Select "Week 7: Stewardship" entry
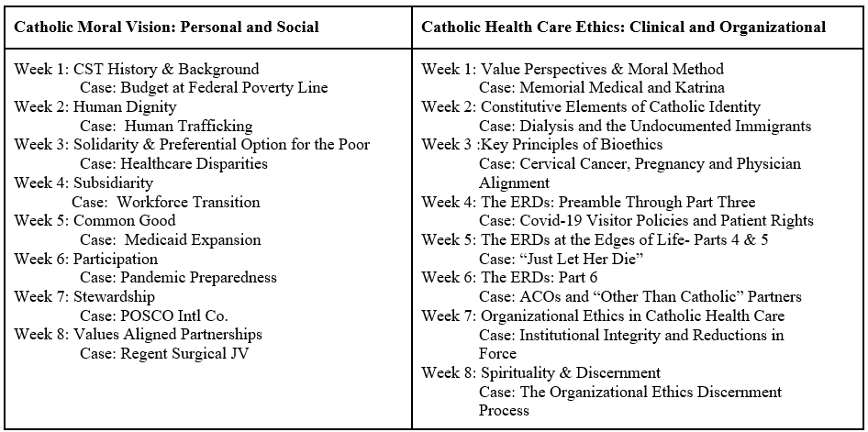 [x=84, y=296]
